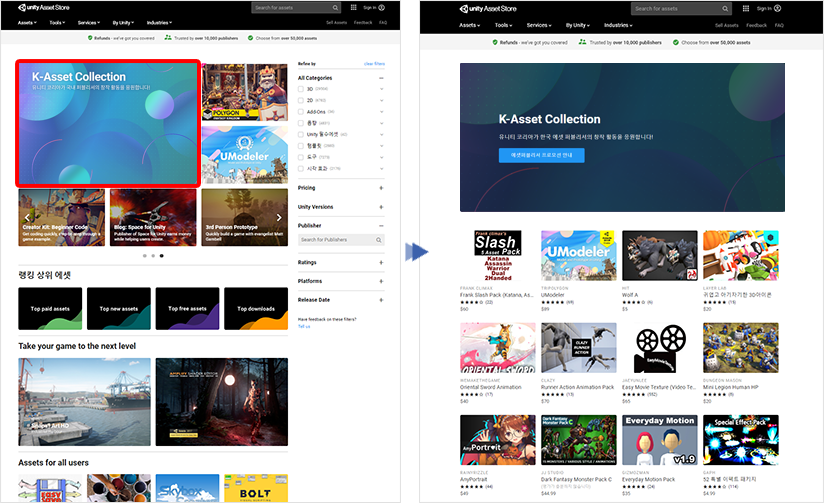The width and height of the screenshot is (824, 503).
Task: Open the POLYGON banner in left window
Action: coord(245,93)
